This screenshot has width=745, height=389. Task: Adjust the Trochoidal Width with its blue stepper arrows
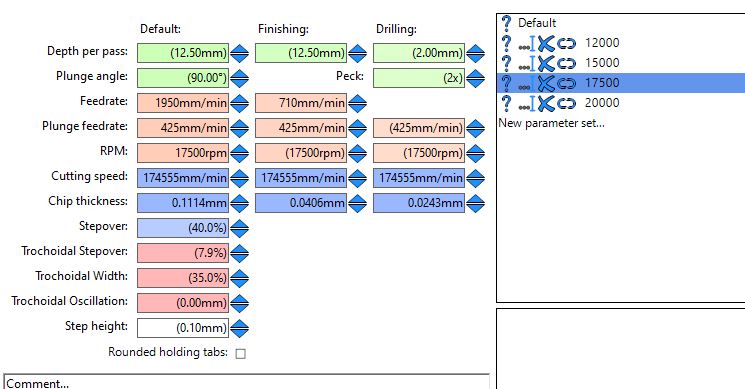pos(239,278)
